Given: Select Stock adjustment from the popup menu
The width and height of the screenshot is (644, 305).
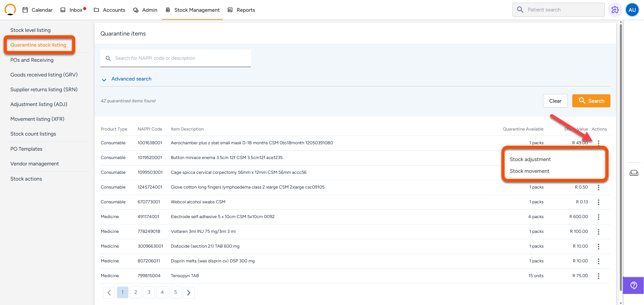Looking at the screenshot, I should tap(530, 159).
